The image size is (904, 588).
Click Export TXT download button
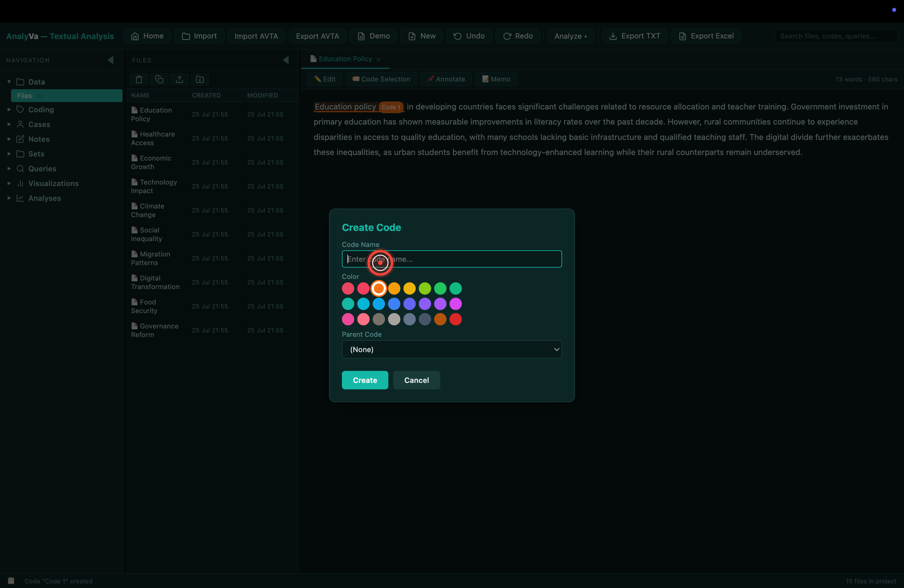coord(635,36)
